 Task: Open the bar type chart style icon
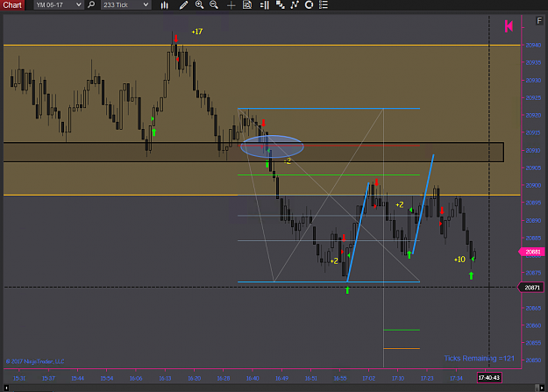(x=164, y=5)
